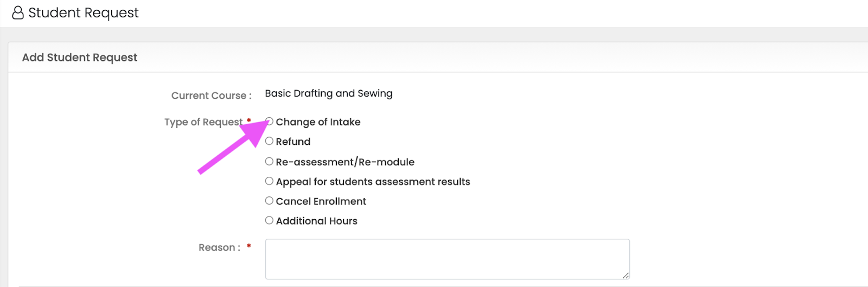Image resolution: width=868 pixels, height=287 pixels.
Task: Click the Basic Drafting and Sewing course name
Action: [328, 93]
